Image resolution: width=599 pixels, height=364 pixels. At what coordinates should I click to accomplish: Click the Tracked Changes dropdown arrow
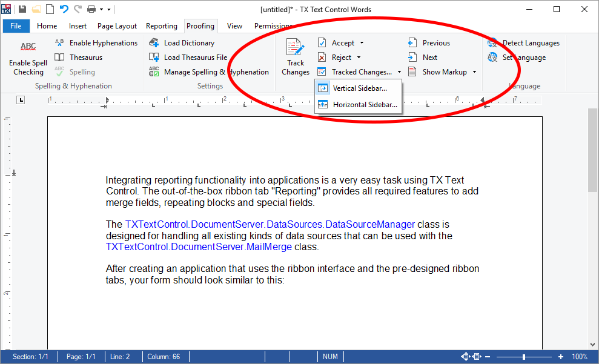(x=399, y=72)
